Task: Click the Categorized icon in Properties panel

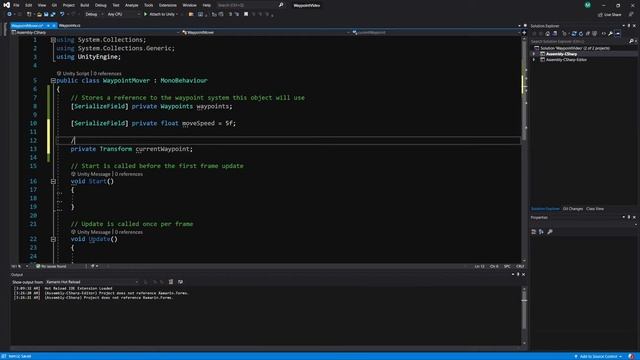Action: [x=534, y=232]
